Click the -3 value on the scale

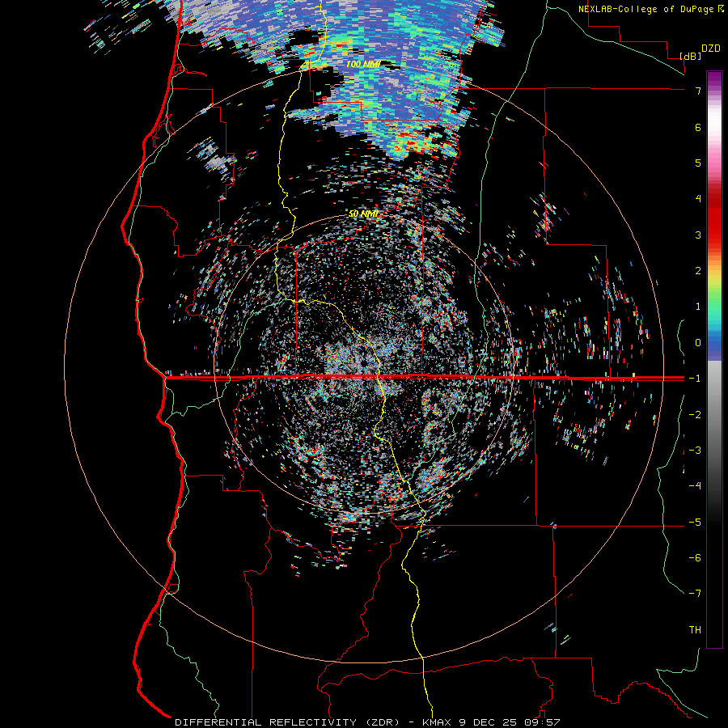pos(695,451)
